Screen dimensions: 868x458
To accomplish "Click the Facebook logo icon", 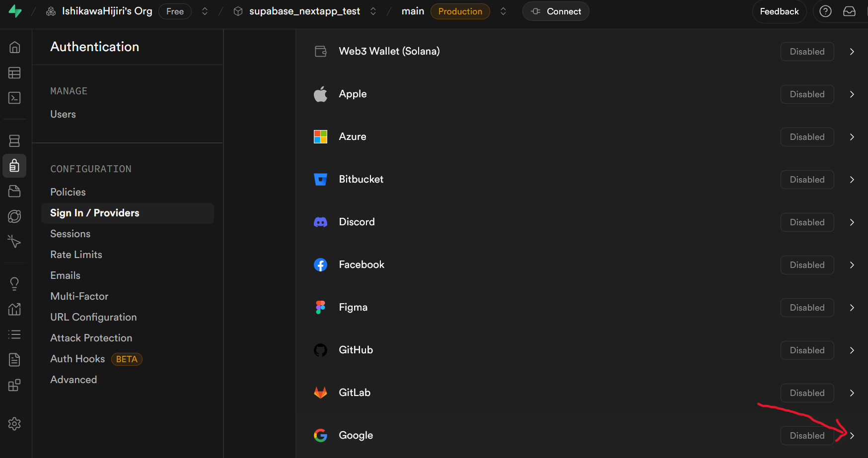I will 321,265.
